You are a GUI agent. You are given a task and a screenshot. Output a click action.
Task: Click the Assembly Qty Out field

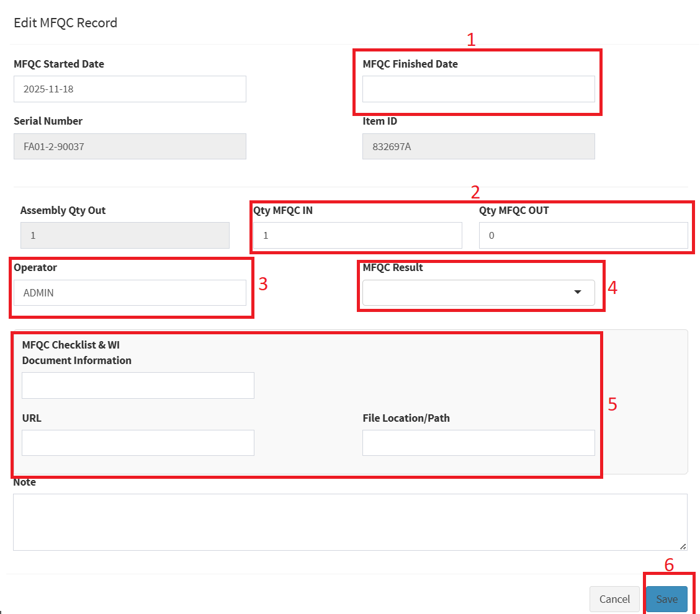(125, 235)
